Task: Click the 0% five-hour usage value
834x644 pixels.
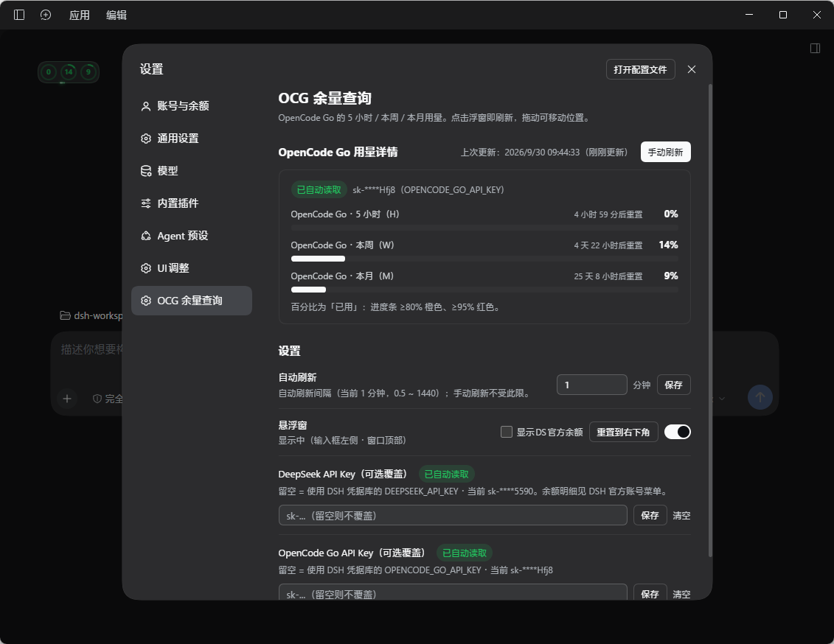Action: (x=671, y=214)
